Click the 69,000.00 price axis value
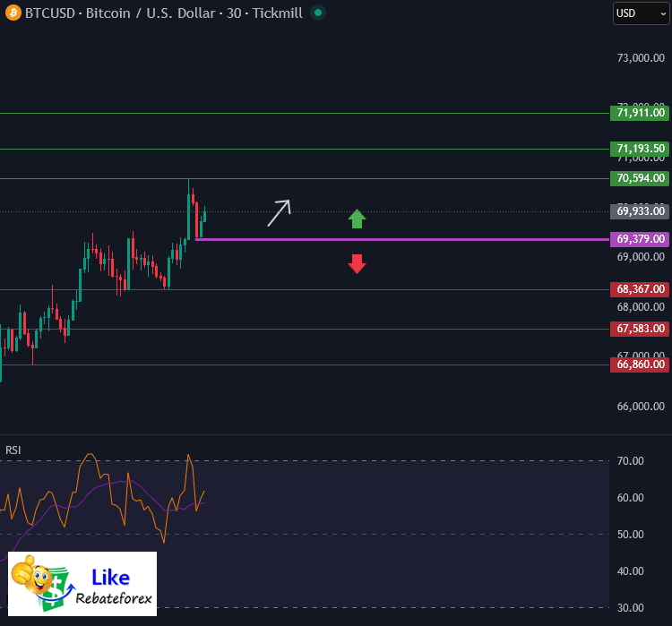The image size is (672, 626). coord(641,257)
